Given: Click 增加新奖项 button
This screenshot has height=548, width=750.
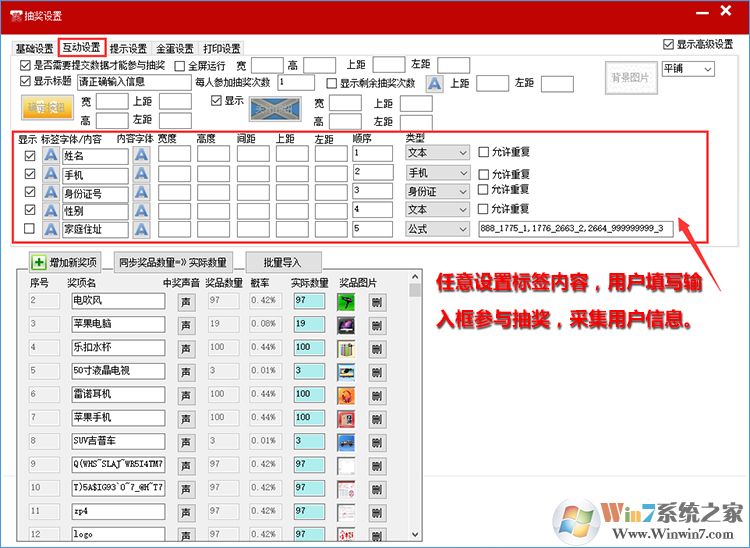Looking at the screenshot, I should (67, 262).
